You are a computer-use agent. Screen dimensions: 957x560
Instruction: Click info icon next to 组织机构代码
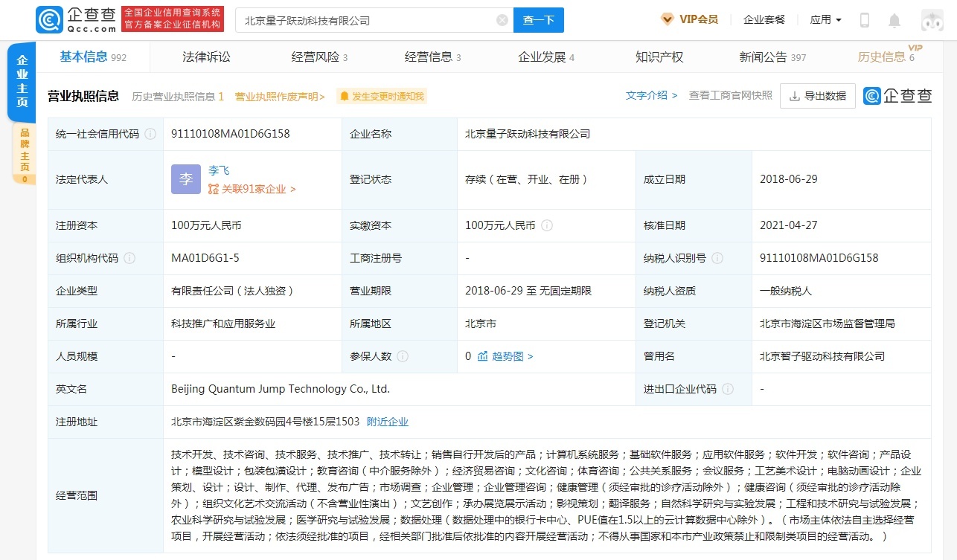(129, 258)
